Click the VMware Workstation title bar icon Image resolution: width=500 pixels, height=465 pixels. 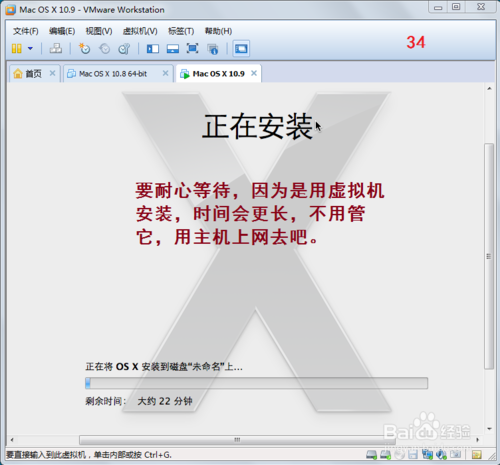(x=10, y=10)
